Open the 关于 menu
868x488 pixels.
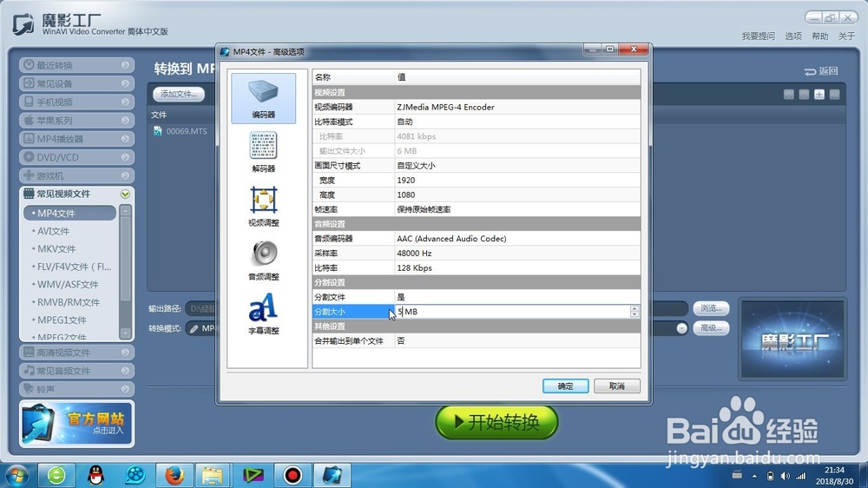846,36
